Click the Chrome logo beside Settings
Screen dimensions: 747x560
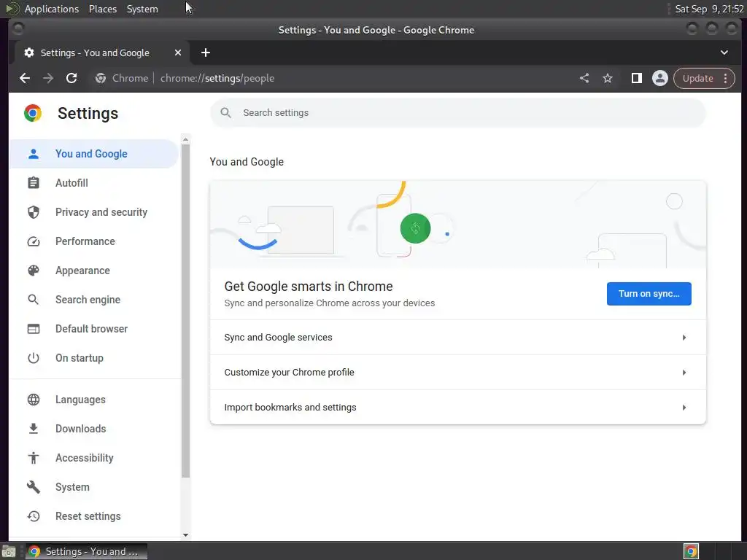coord(33,113)
